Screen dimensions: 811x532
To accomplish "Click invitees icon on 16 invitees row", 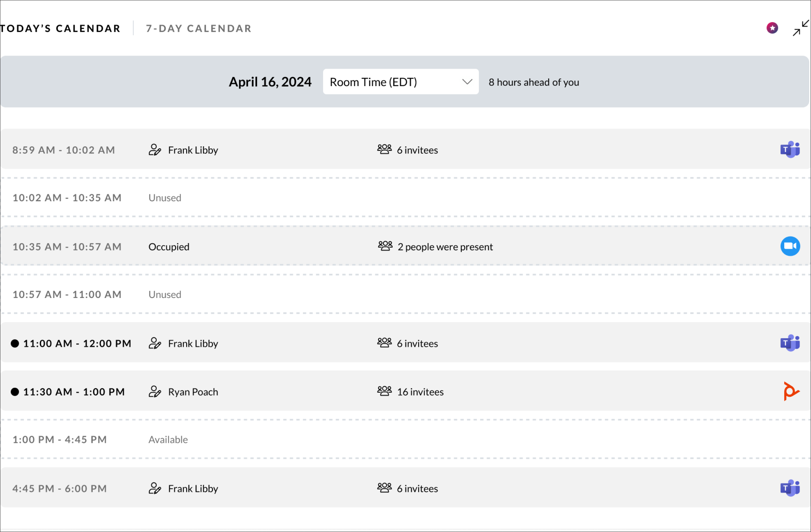I will coord(384,391).
